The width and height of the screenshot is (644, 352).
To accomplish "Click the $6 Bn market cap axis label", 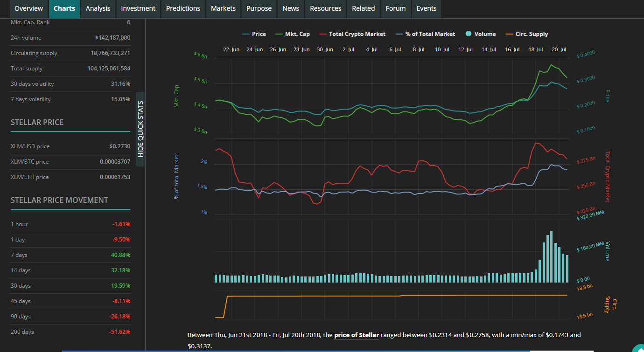I will (x=200, y=55).
